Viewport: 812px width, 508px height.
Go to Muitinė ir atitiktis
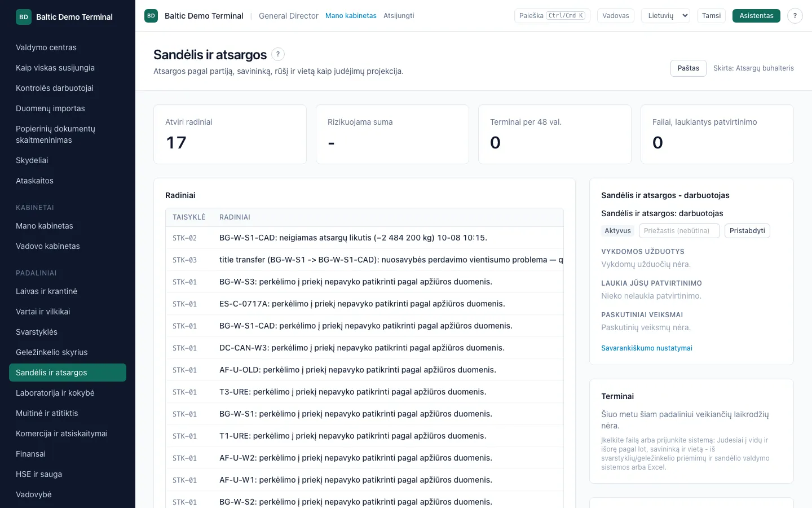click(x=68, y=413)
